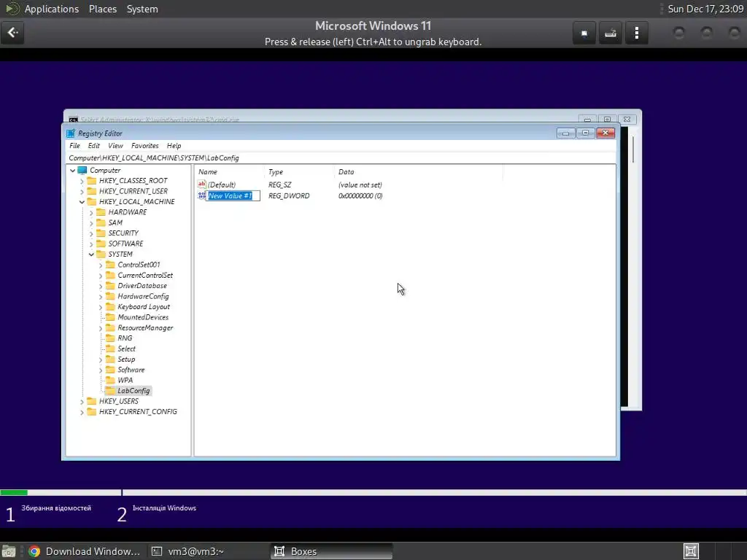Image resolution: width=747 pixels, height=560 pixels.
Task: Click the (Default) string value icon
Action: pos(201,184)
